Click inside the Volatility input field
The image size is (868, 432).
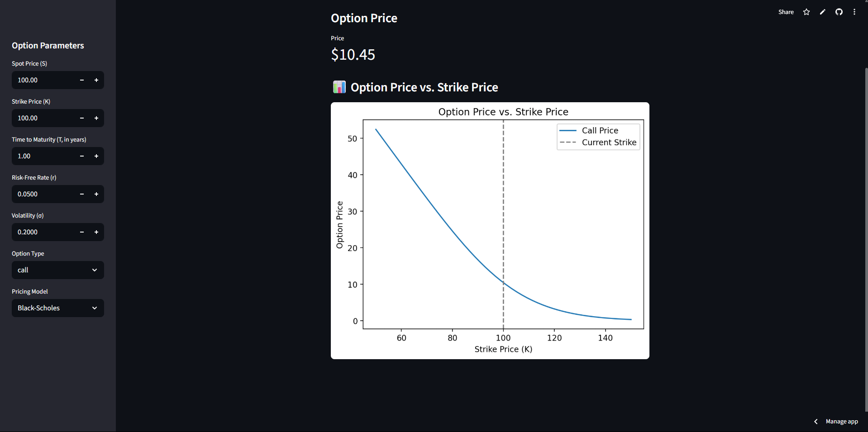[x=43, y=232]
